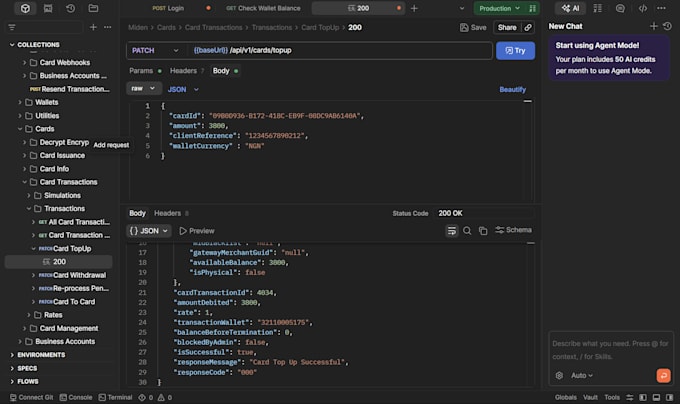Image resolution: width=680 pixels, height=404 pixels.
Task: Switch to Check Wallet Balance tab
Action: (x=263, y=8)
